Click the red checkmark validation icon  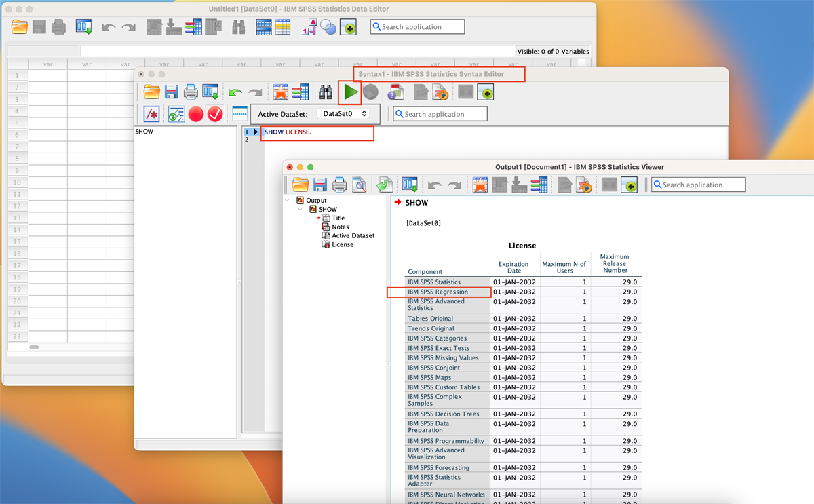tap(215, 114)
